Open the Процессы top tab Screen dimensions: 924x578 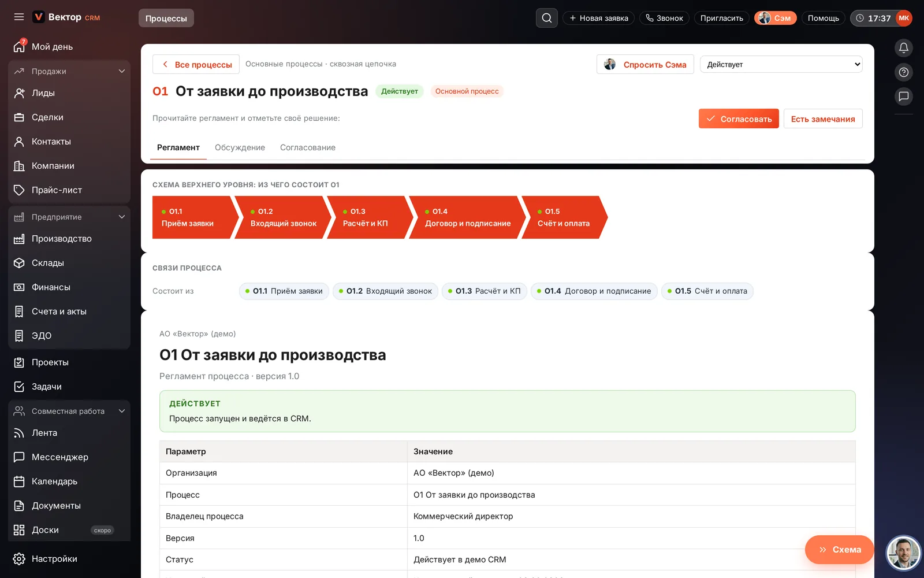(x=166, y=18)
